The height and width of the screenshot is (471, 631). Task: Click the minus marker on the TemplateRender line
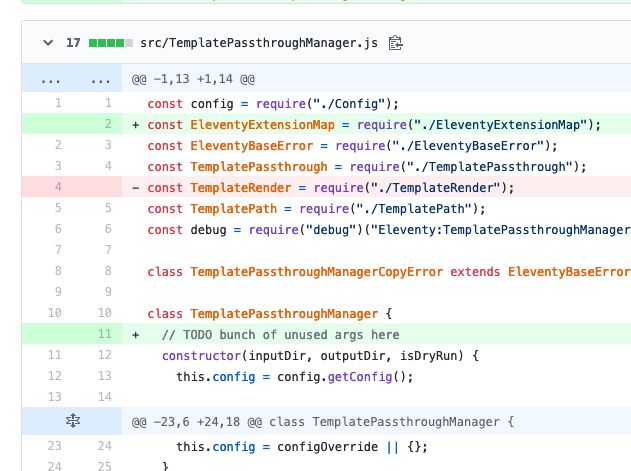(x=136, y=188)
